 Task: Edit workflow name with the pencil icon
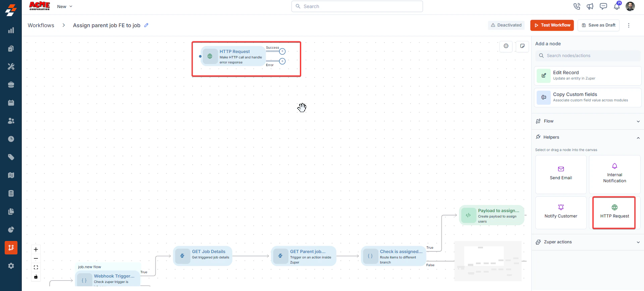tap(146, 25)
